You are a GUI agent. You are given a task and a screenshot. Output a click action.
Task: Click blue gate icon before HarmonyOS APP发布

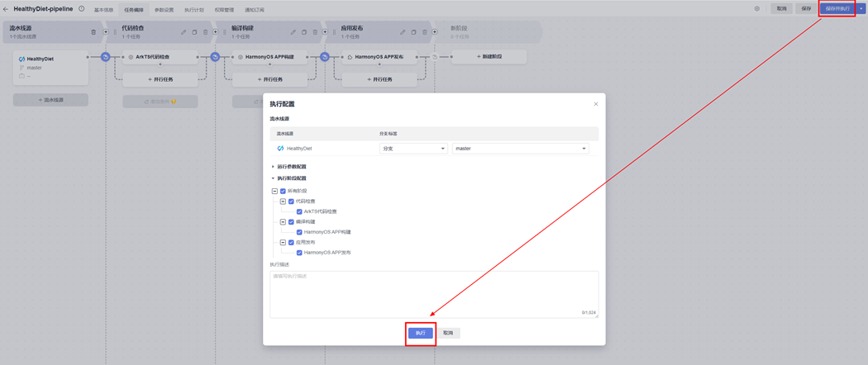click(x=325, y=56)
